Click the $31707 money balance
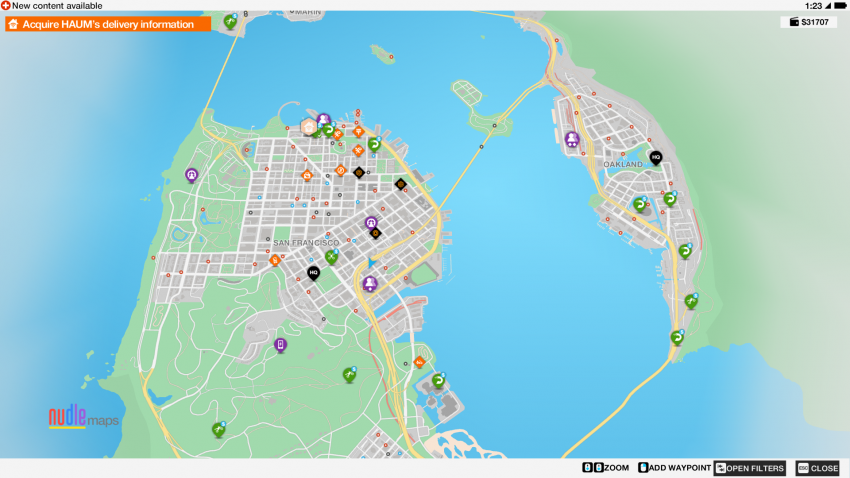Image resolution: width=850 pixels, height=478 pixels. pyautogui.click(x=815, y=22)
